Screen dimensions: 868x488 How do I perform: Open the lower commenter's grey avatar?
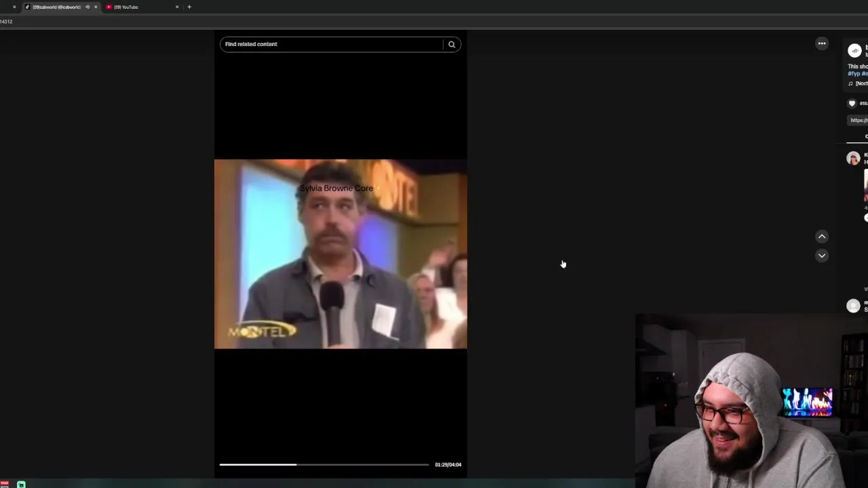[853, 306]
